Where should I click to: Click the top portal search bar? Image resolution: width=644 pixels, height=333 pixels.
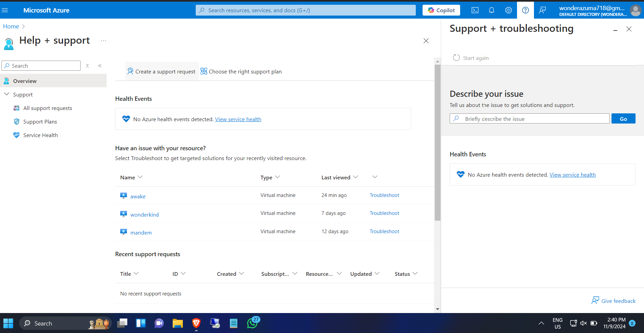coord(305,10)
